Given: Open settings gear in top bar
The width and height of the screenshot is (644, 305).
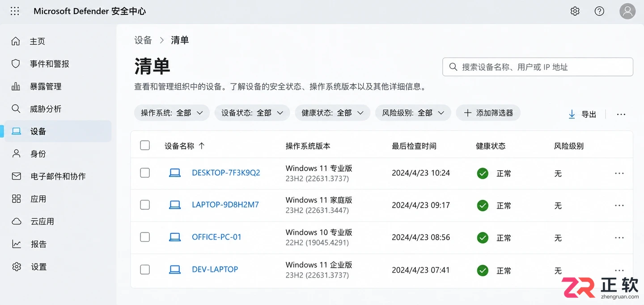Looking at the screenshot, I should 575,11.
